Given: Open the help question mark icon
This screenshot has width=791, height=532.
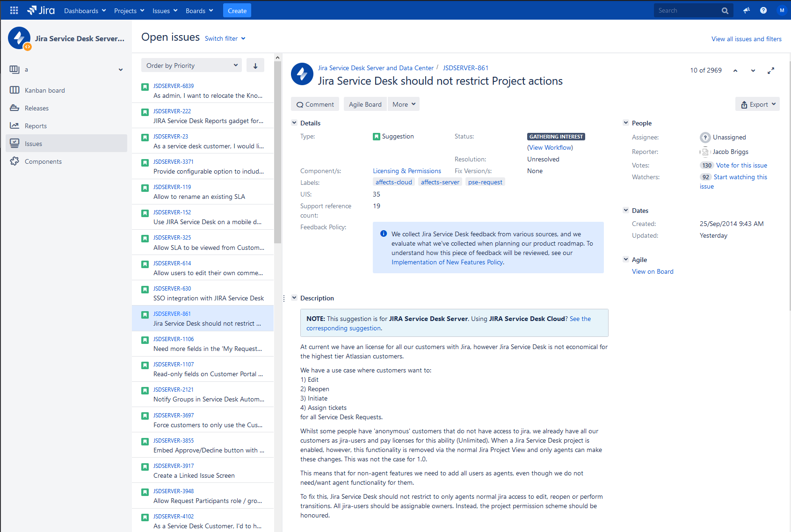Looking at the screenshot, I should click(763, 10).
